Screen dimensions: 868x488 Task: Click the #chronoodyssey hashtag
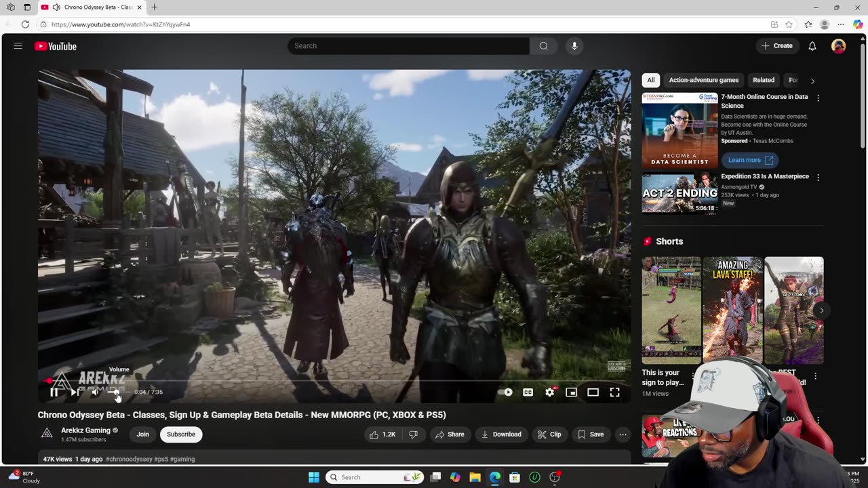point(129,459)
